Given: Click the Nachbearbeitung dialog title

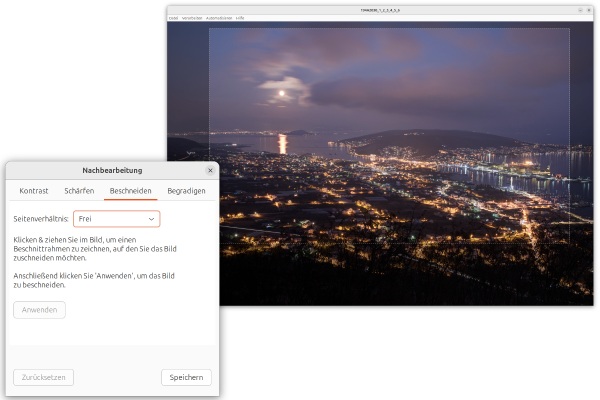Looking at the screenshot, I should click(x=112, y=170).
